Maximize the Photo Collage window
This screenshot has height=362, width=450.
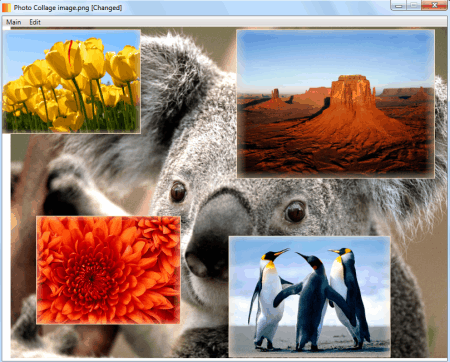click(414, 5)
